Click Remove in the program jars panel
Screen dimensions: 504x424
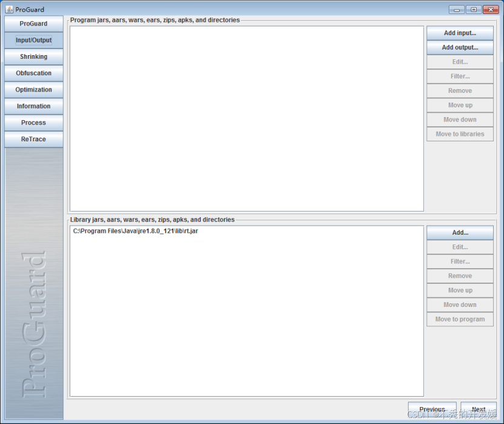(x=460, y=91)
